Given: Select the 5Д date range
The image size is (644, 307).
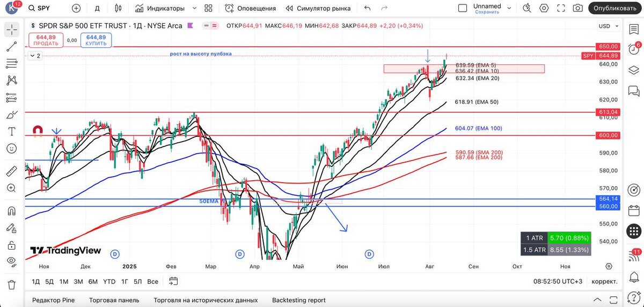Looking at the screenshot, I should (x=49, y=281).
